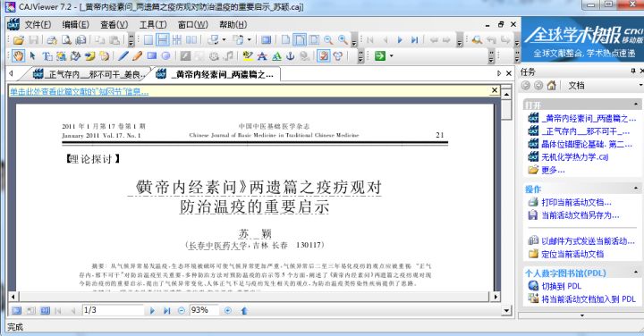Choose the orange highlighter brush tool
The width and height of the screenshot is (644, 336).
tap(137, 55)
